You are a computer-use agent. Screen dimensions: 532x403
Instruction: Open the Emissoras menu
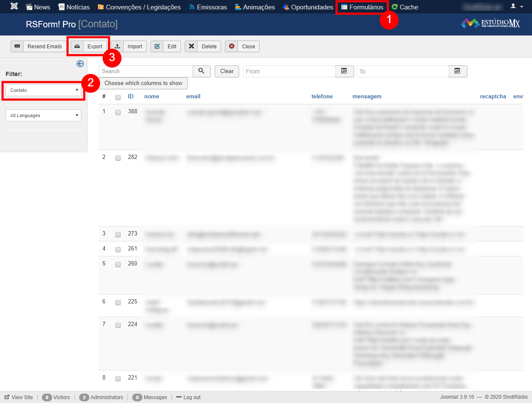[208, 7]
